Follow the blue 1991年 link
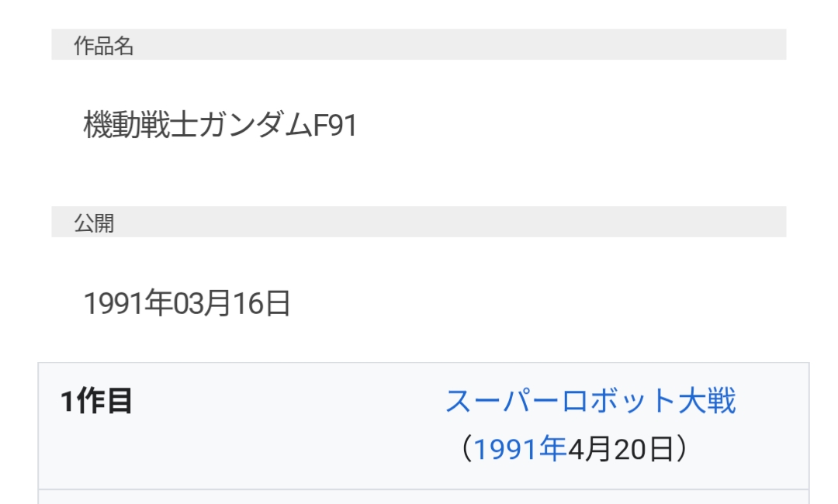 (519, 450)
